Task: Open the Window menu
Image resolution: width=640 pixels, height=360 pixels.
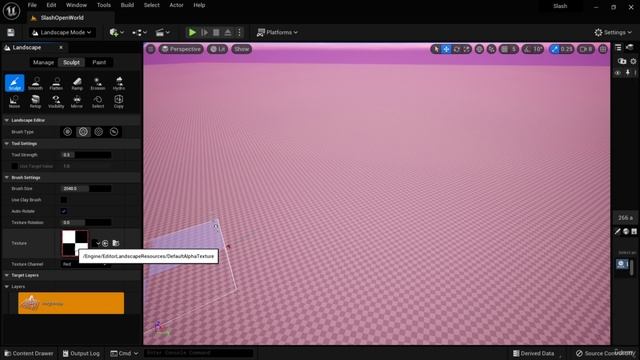Action: [76, 5]
